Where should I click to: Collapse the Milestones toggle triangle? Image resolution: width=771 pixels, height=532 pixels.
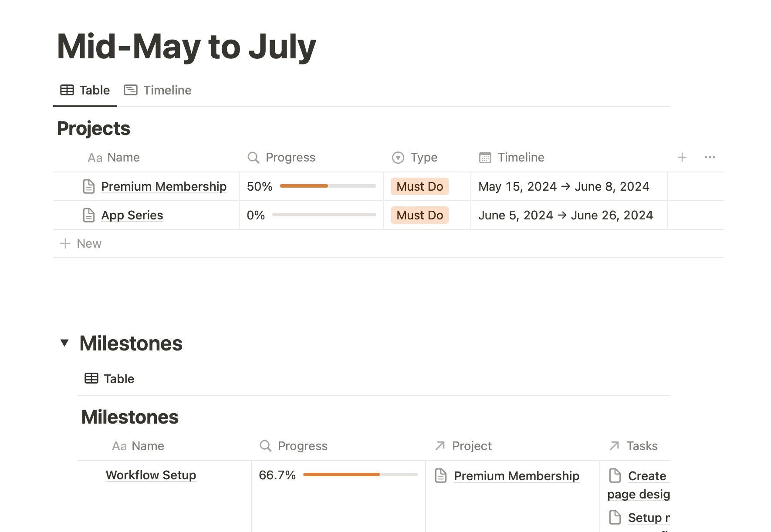pyautogui.click(x=64, y=343)
